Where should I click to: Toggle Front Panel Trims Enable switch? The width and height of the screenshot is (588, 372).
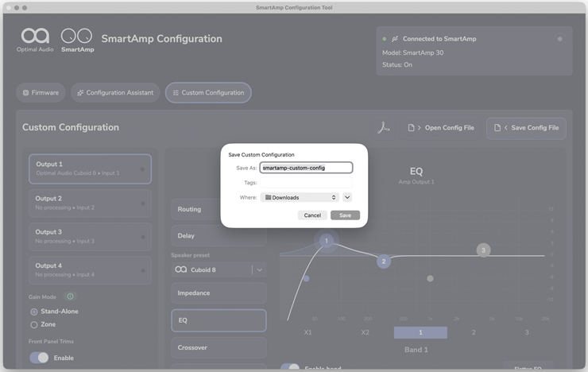click(x=40, y=358)
